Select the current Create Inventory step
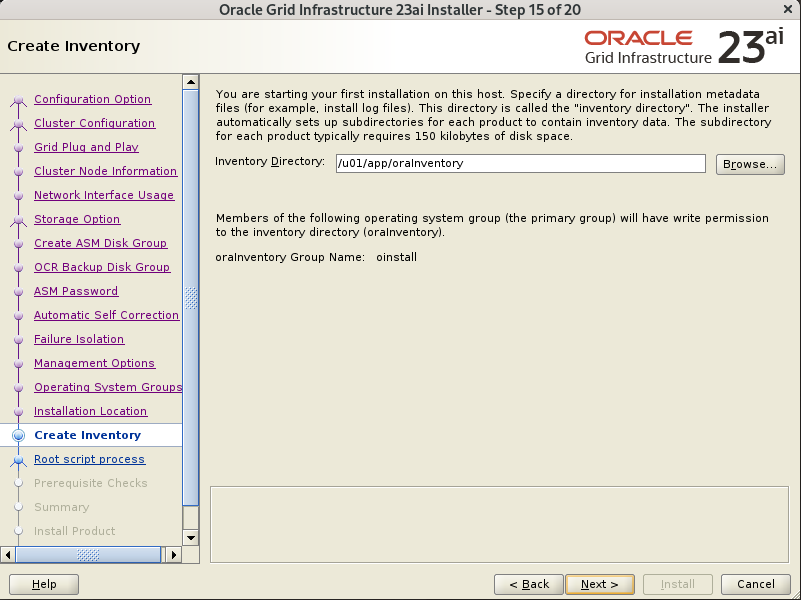This screenshot has height=600, width=801. [88, 435]
